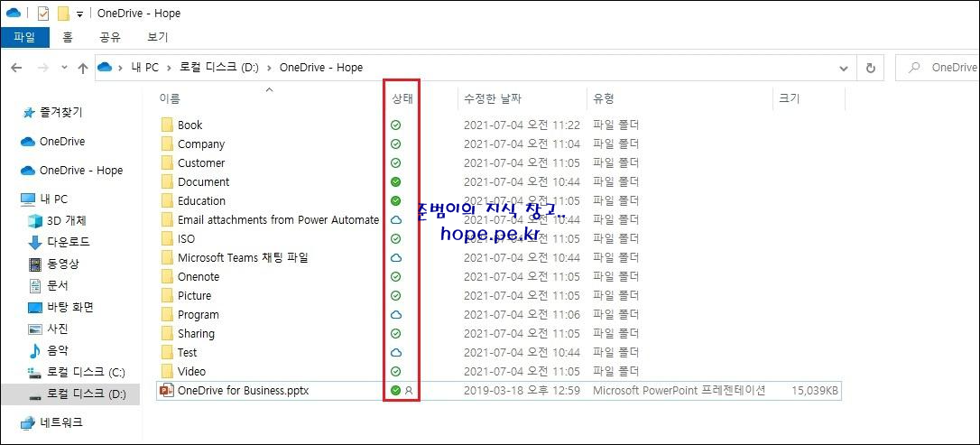This screenshot has height=445, width=980.
Task: Select OneDrive - Hope in the navigation pane
Action: click(80, 170)
